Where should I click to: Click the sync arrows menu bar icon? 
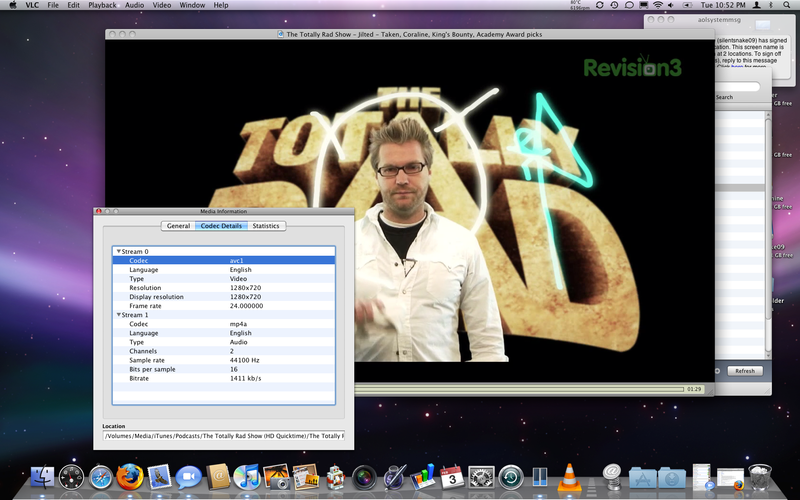[x=599, y=5]
